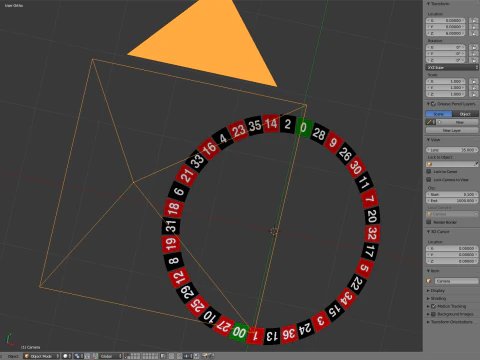
Task: Open the Object Mode dropdown
Action: (41, 356)
